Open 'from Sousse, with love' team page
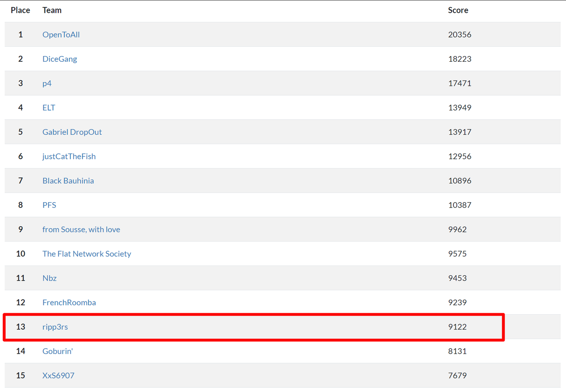The height and width of the screenshot is (392, 566). pos(81,229)
